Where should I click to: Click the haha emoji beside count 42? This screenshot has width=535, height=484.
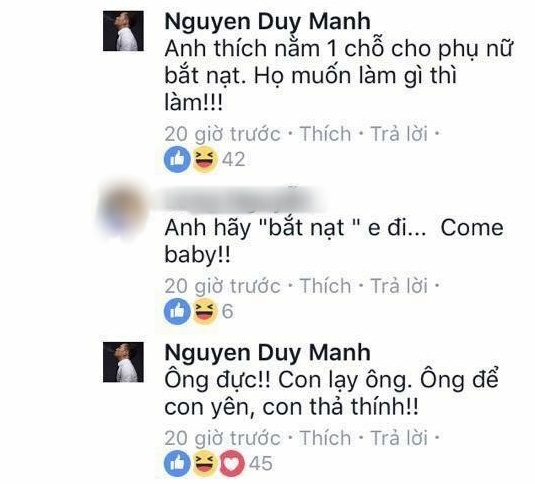click(x=205, y=159)
